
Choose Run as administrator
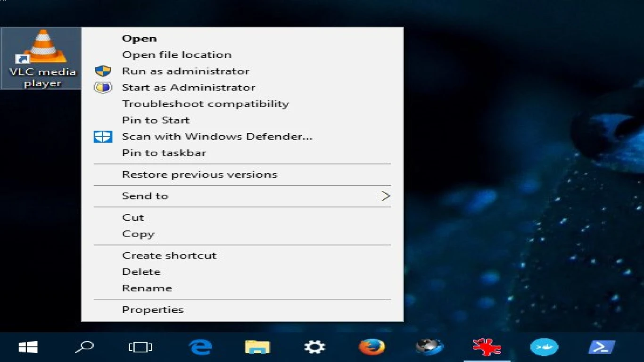186,71
